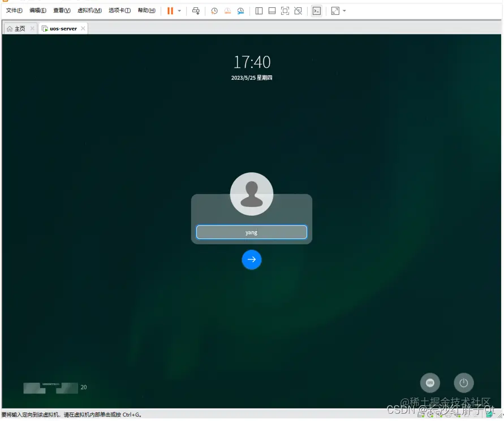The height and width of the screenshot is (421, 504).
Task: Click the stretch guest display icon
Action: click(335, 11)
